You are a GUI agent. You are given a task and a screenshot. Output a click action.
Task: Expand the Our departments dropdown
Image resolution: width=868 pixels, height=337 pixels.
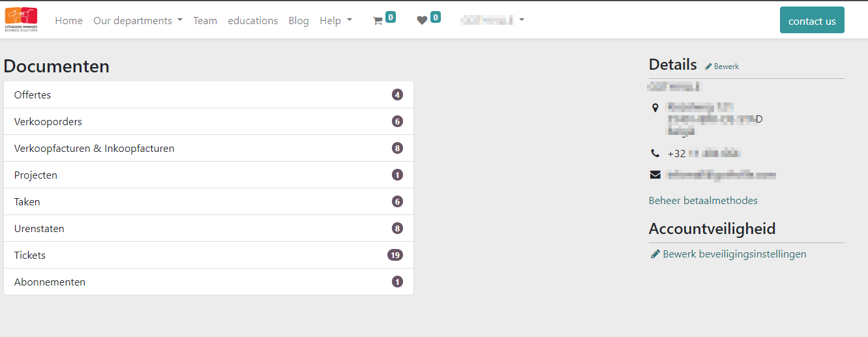point(138,21)
